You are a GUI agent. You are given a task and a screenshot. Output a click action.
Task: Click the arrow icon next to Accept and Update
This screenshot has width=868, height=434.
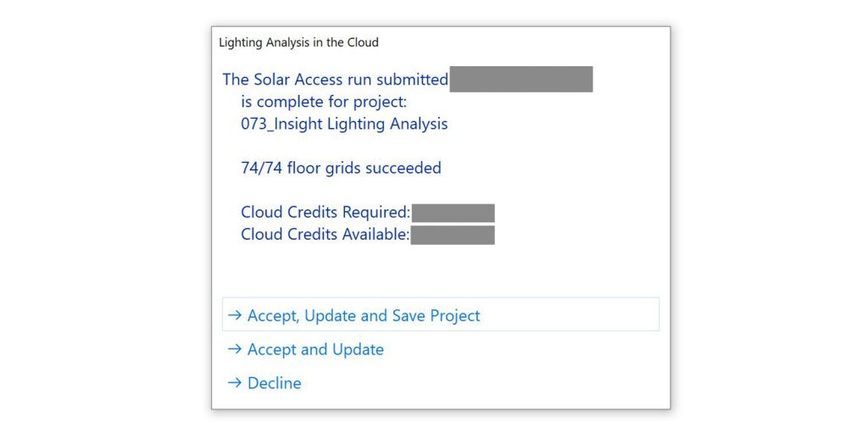(235, 349)
